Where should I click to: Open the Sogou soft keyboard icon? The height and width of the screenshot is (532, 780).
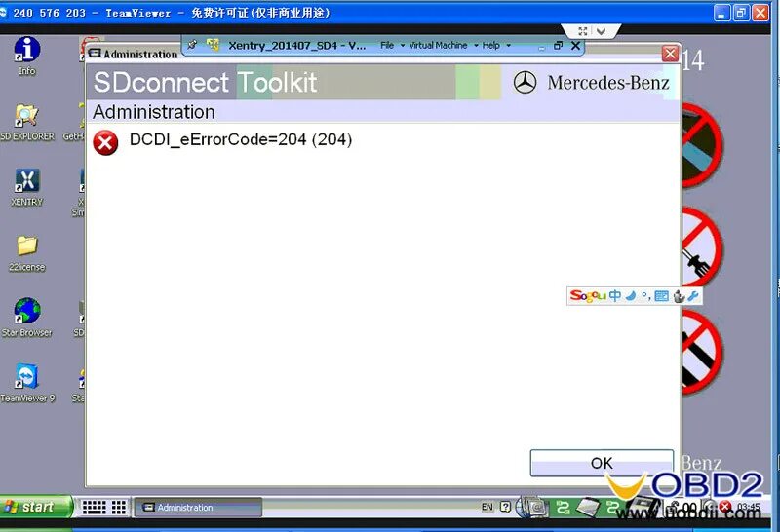(662, 296)
